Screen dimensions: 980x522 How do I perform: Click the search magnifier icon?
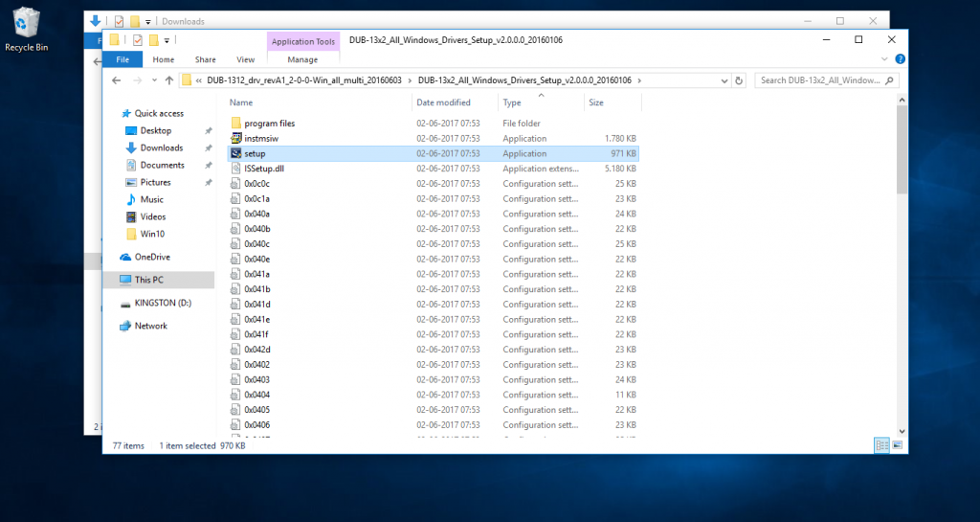coord(889,80)
